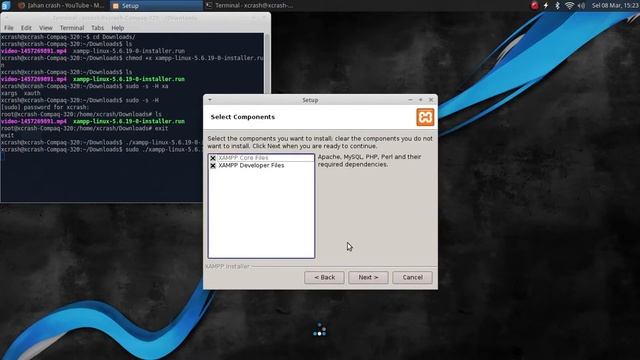Click the Terminal window title bar
Screen dimensions: 640x360
pos(125,18)
